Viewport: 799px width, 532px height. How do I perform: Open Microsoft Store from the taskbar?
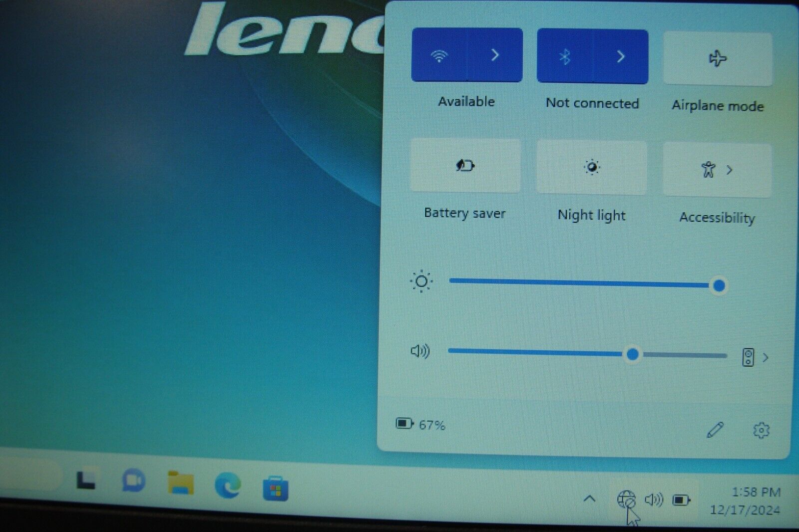[x=275, y=489]
